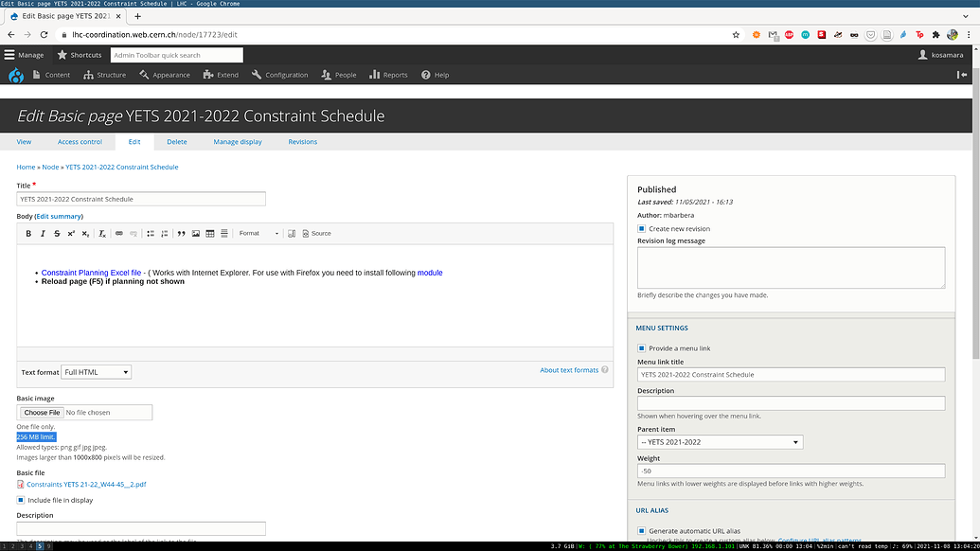Click into the Title input field

(x=141, y=199)
